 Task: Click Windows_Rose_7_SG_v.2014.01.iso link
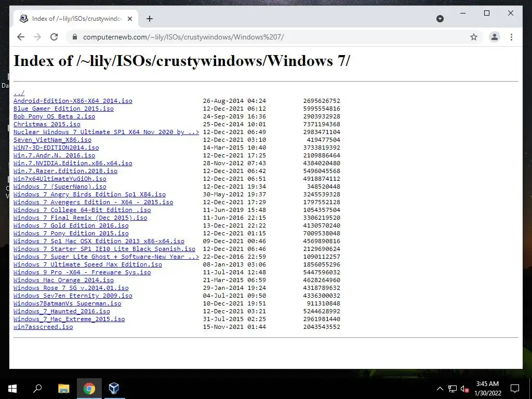tap(71, 288)
